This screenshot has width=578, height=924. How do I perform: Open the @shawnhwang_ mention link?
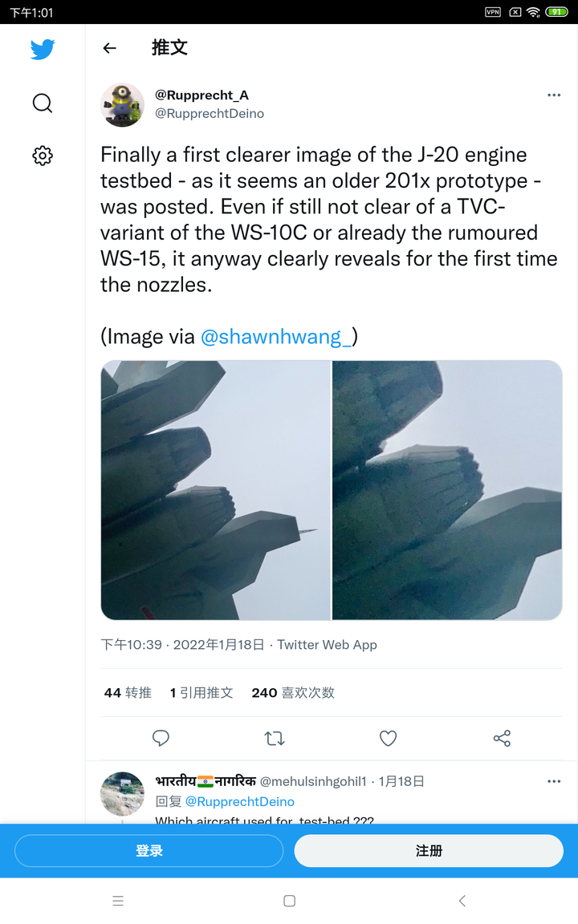(275, 337)
